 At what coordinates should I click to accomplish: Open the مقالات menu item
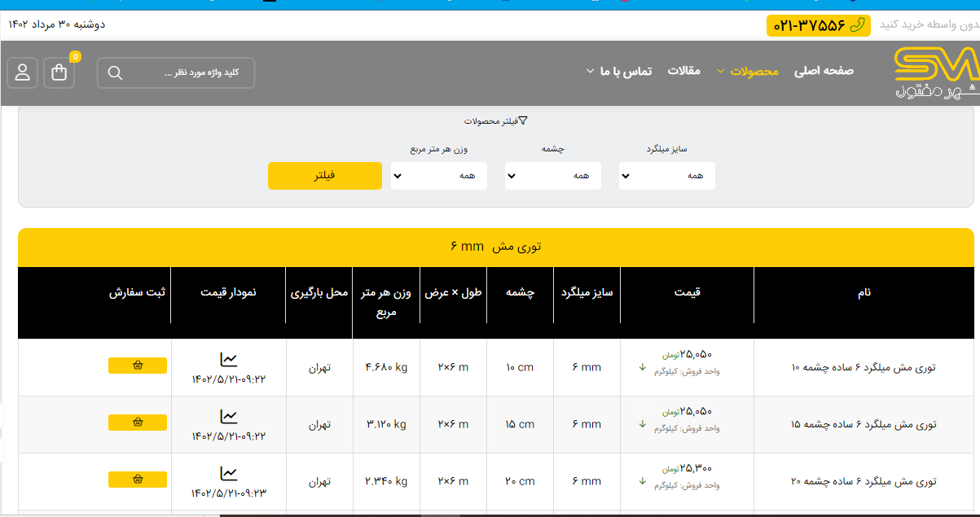coord(684,71)
